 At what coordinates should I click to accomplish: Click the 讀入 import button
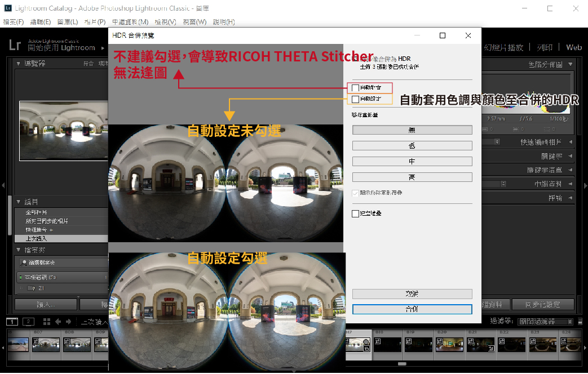click(46, 305)
